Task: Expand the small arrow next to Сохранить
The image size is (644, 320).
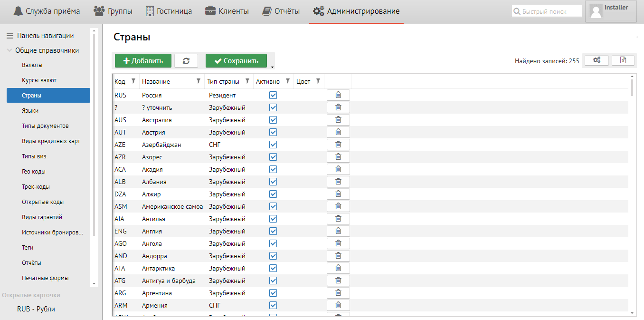Action: [272, 68]
